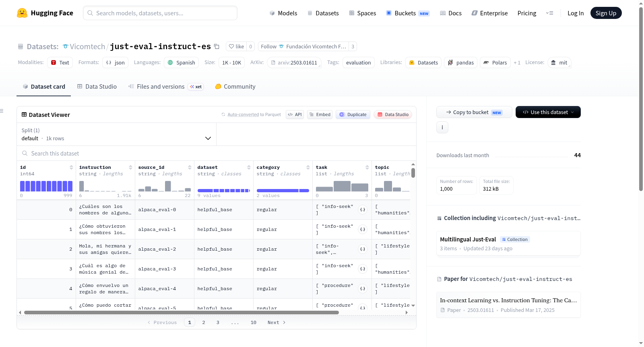Go to page 2 of the table

tap(204, 322)
